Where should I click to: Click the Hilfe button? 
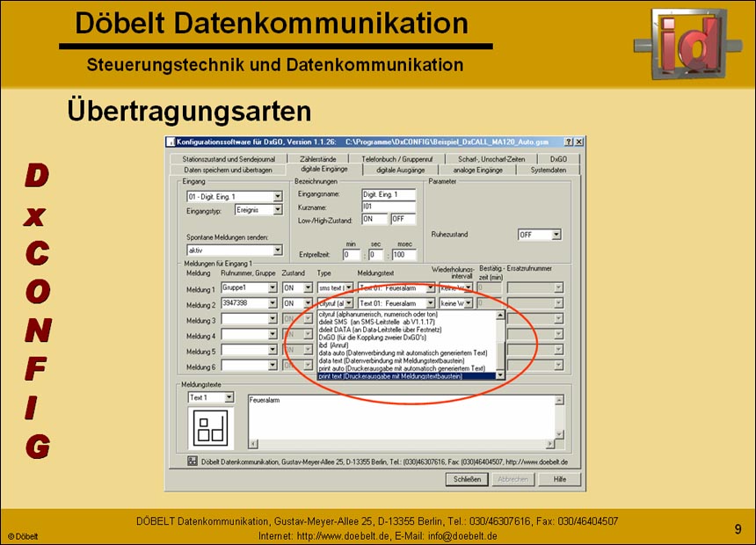[559, 479]
